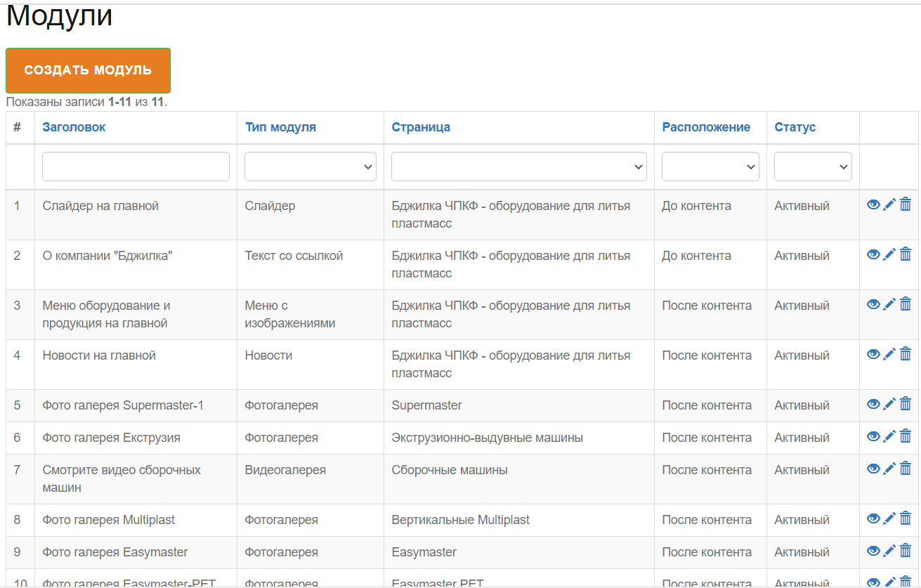This screenshot has width=921, height=588.
Task: Edit the "Слайдер на главной" module via pencil icon
Action: [889, 204]
